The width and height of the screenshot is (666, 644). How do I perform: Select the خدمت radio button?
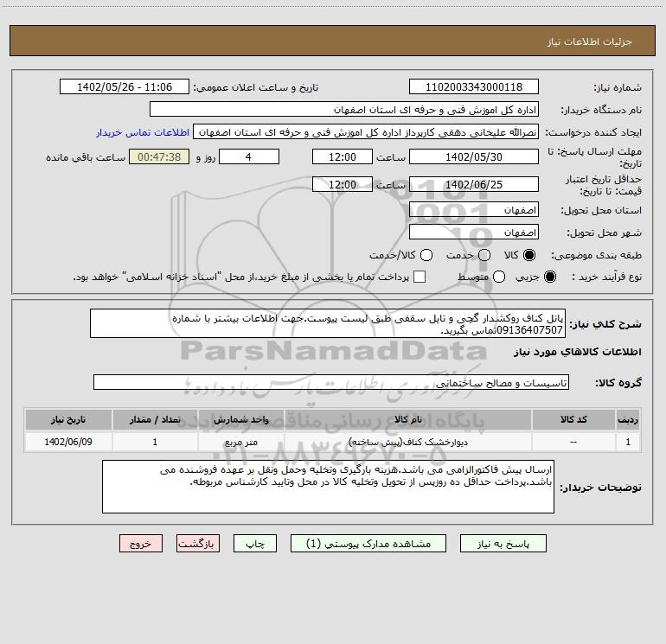point(484,255)
